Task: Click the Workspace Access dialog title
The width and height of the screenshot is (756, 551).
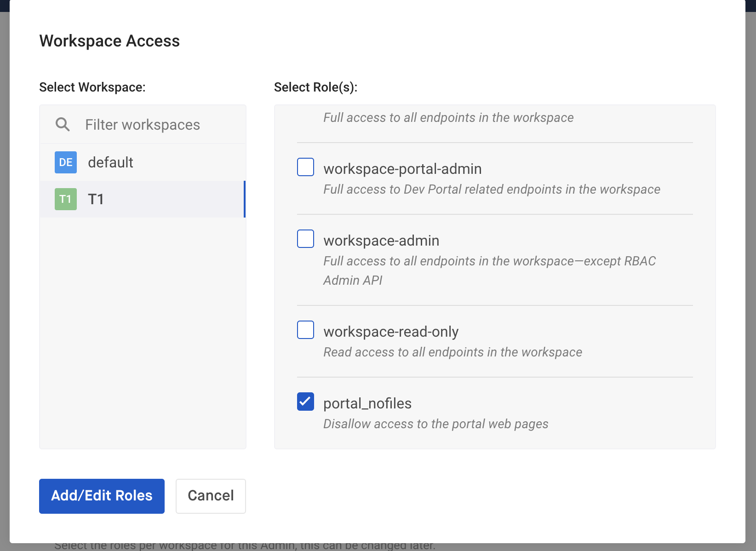Action: click(x=109, y=41)
